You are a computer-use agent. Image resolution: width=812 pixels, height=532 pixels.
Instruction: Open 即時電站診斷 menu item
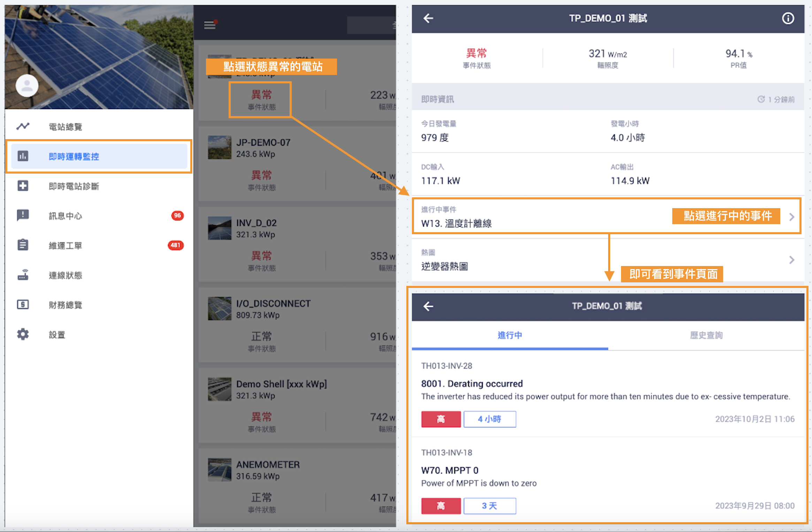click(x=99, y=186)
